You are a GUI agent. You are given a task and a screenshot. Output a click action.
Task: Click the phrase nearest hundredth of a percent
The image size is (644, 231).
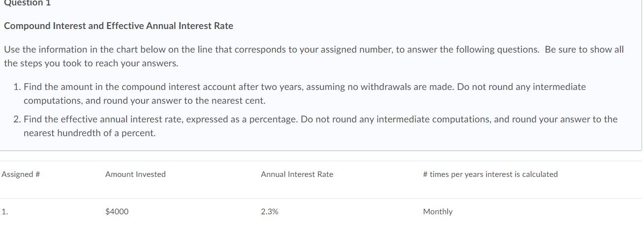[x=90, y=133]
